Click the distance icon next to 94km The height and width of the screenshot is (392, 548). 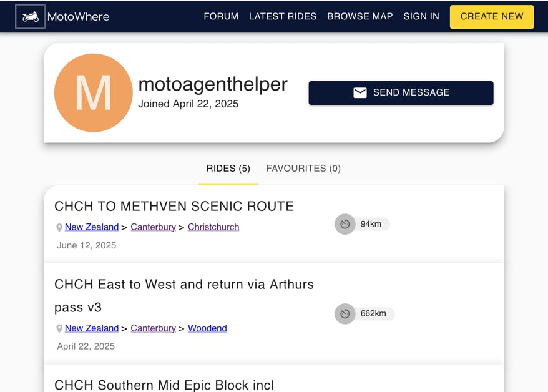[x=345, y=224]
